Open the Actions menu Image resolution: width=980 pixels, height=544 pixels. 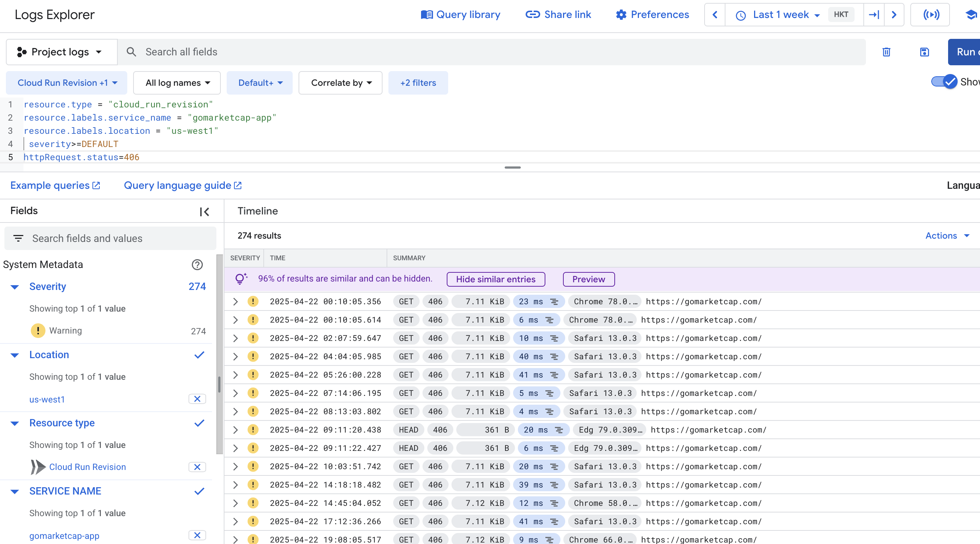(x=947, y=236)
